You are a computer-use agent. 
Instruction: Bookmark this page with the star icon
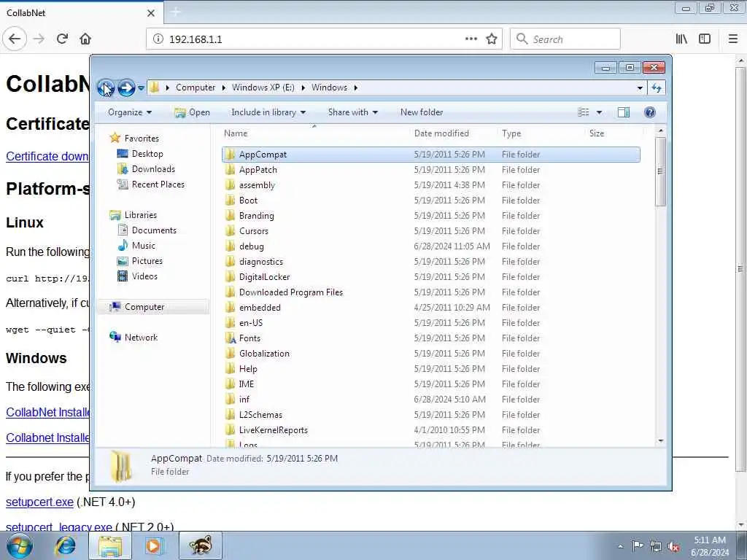[492, 39]
